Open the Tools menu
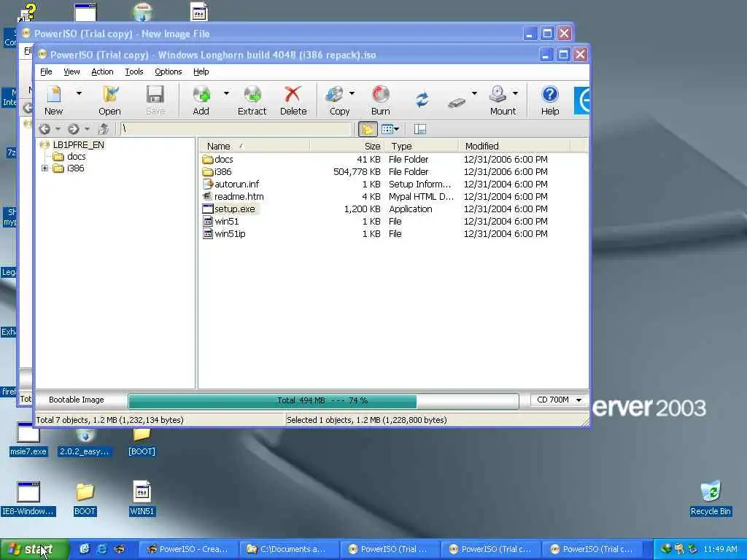747x560 pixels. pos(134,71)
